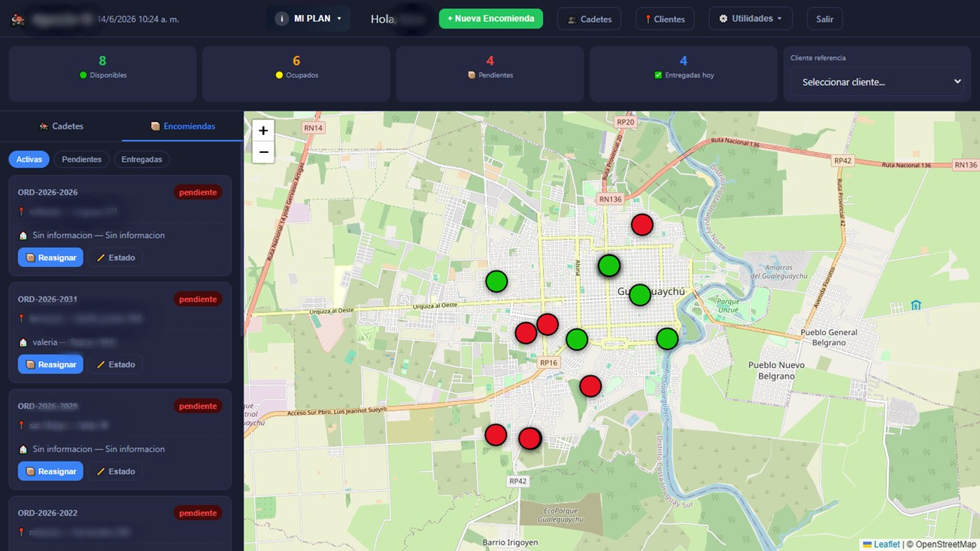
Task: Click Reasignar for order ORD-2026-2026
Action: point(51,257)
